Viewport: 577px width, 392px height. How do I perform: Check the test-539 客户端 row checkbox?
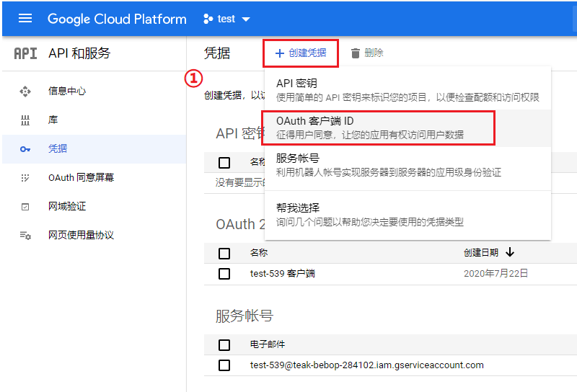pyautogui.click(x=224, y=274)
